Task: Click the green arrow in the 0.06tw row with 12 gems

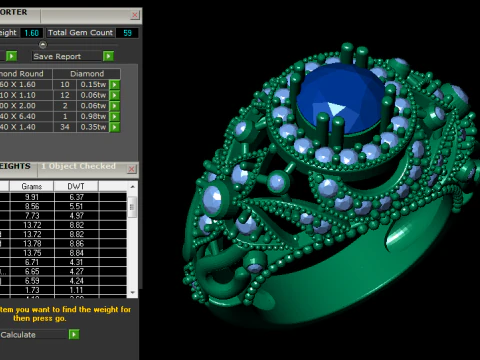Action: coord(114,95)
